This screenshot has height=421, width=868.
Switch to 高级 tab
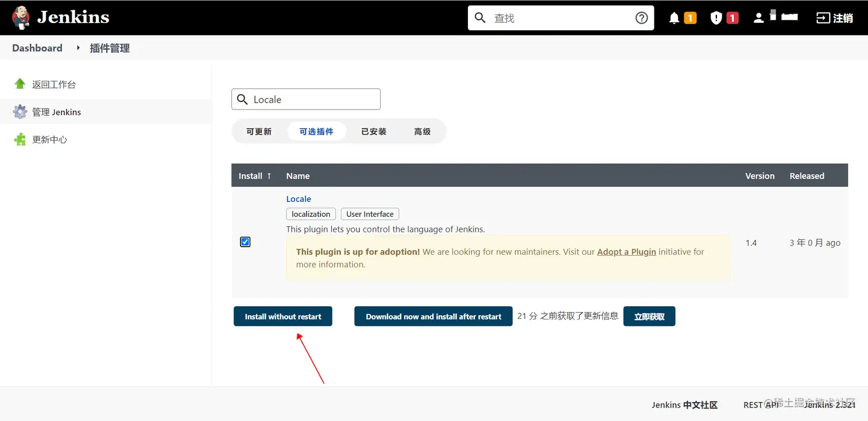(x=422, y=131)
